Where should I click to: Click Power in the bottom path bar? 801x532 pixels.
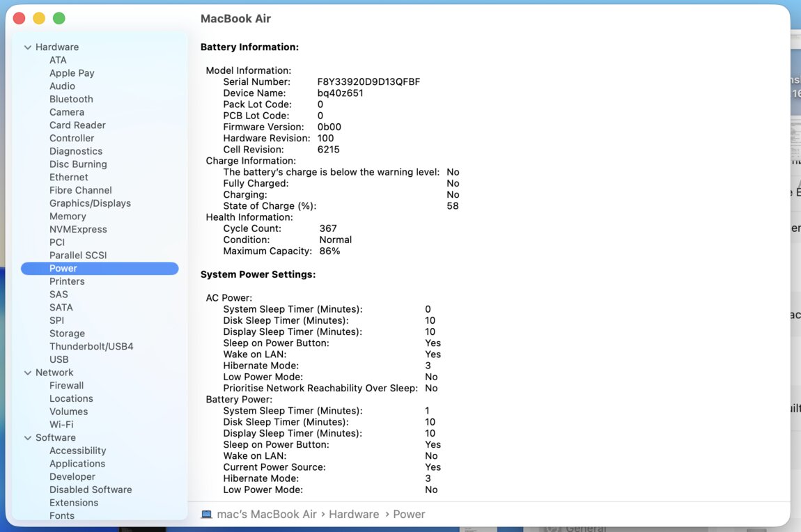(409, 515)
